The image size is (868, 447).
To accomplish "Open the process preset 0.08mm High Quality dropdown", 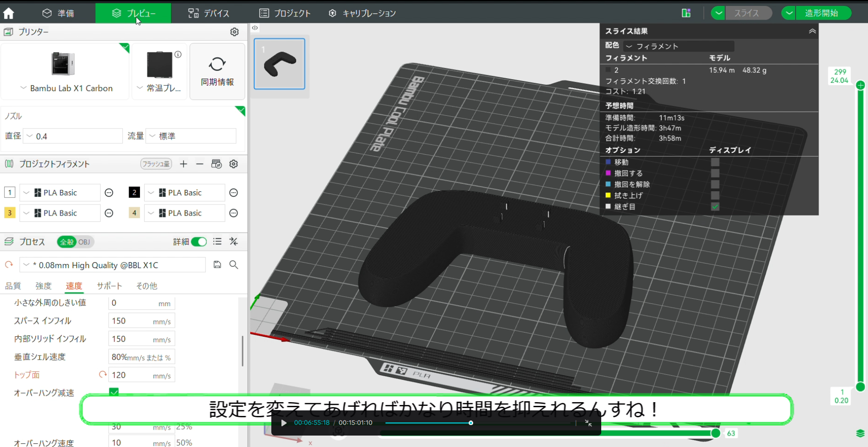I will pos(113,265).
